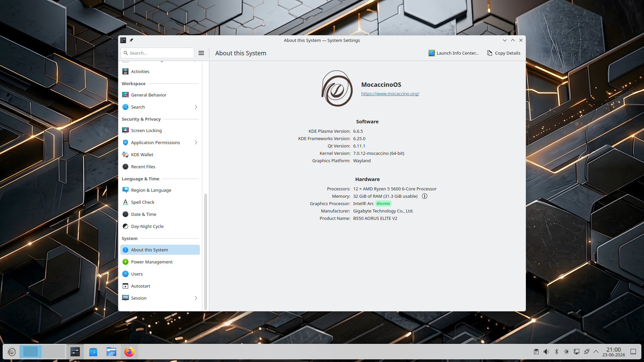Click the KDE Plasma Version 6.6.5
Viewport: 644px width, 362px height.
point(358,131)
